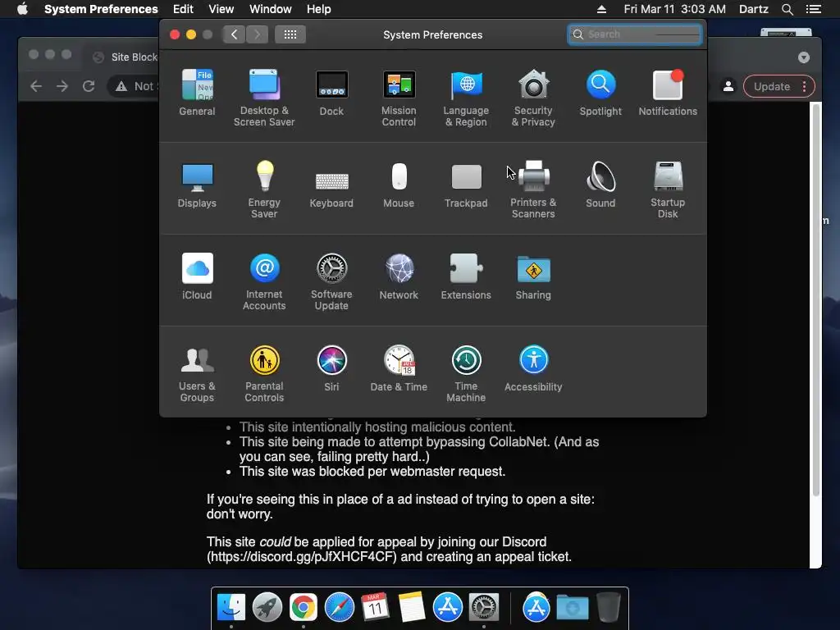Open the Help menu

319,9
